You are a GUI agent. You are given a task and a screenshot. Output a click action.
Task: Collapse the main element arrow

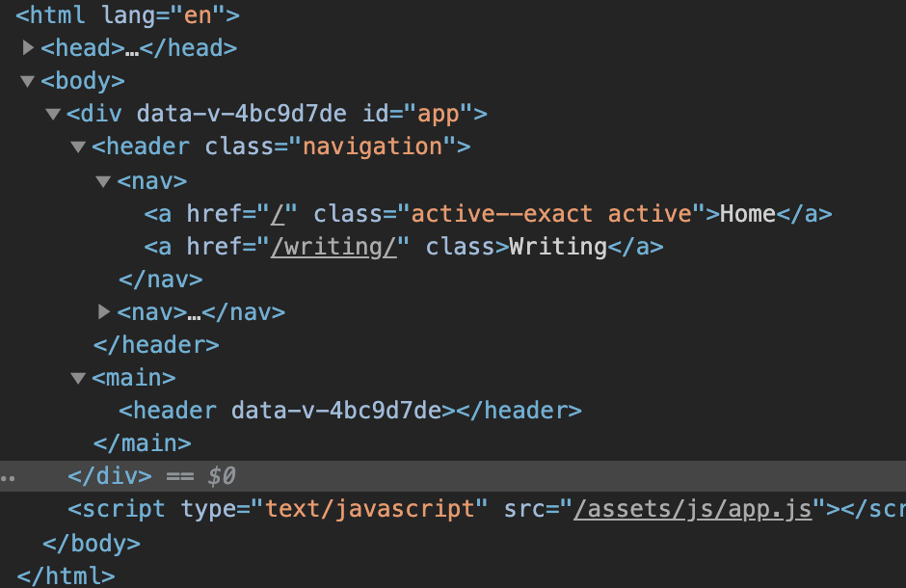pos(79,378)
